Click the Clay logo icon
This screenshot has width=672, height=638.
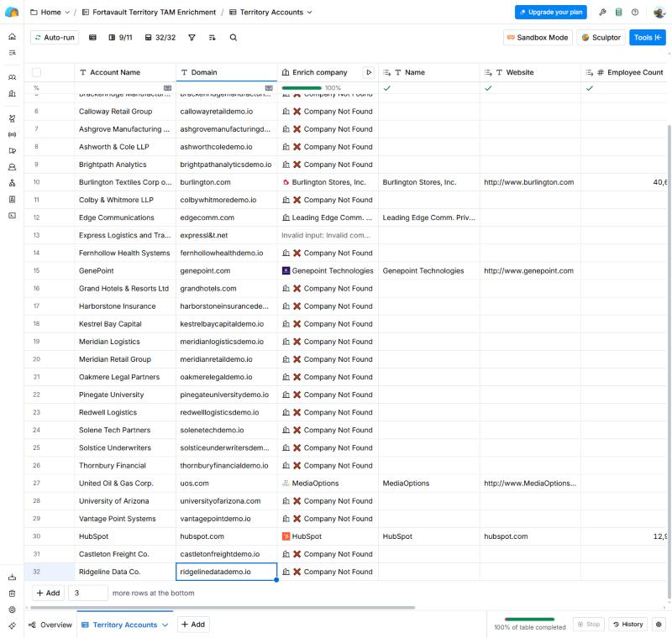click(12, 12)
